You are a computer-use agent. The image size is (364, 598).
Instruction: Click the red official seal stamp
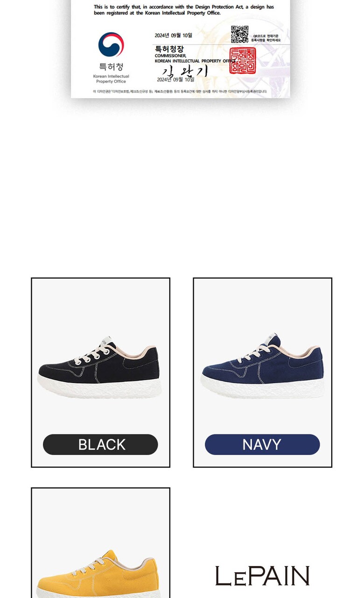[x=242, y=61]
